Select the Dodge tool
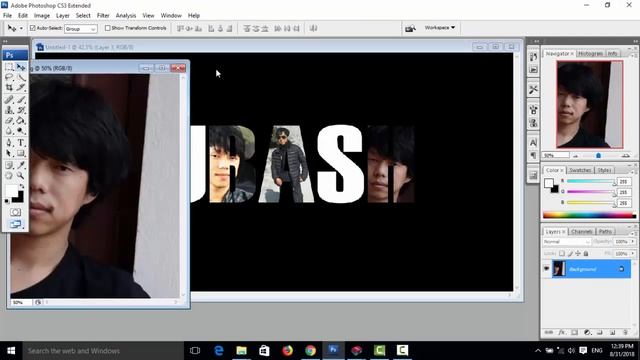This screenshot has width=640, height=360. click(21, 131)
